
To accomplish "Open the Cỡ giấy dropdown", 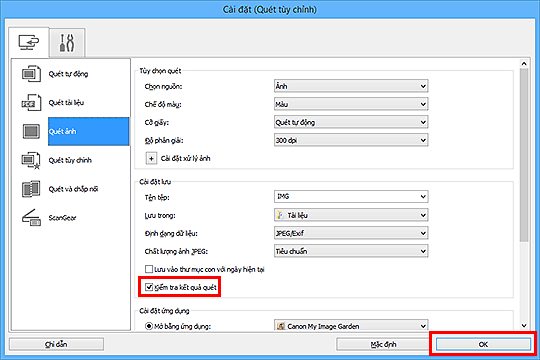I will pyautogui.click(x=351, y=122).
